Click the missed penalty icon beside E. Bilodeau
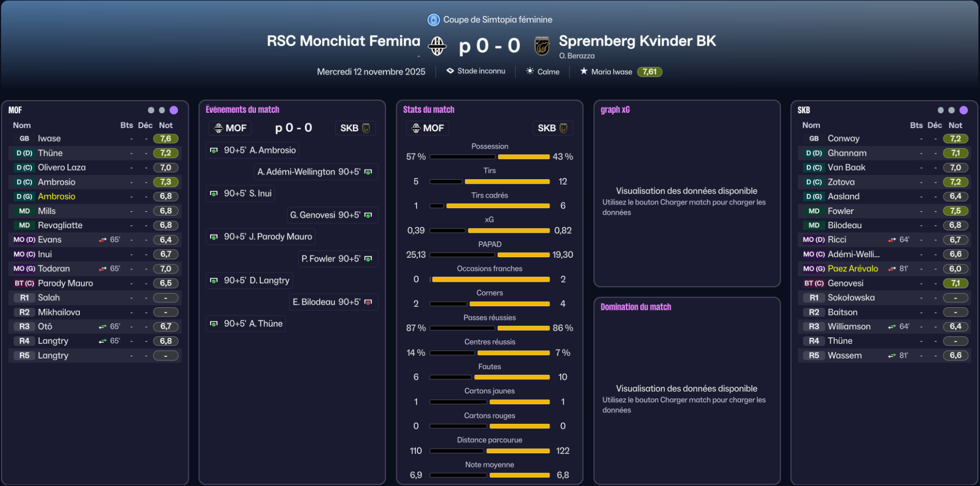Screen dimensions: 980x486 (x=369, y=302)
